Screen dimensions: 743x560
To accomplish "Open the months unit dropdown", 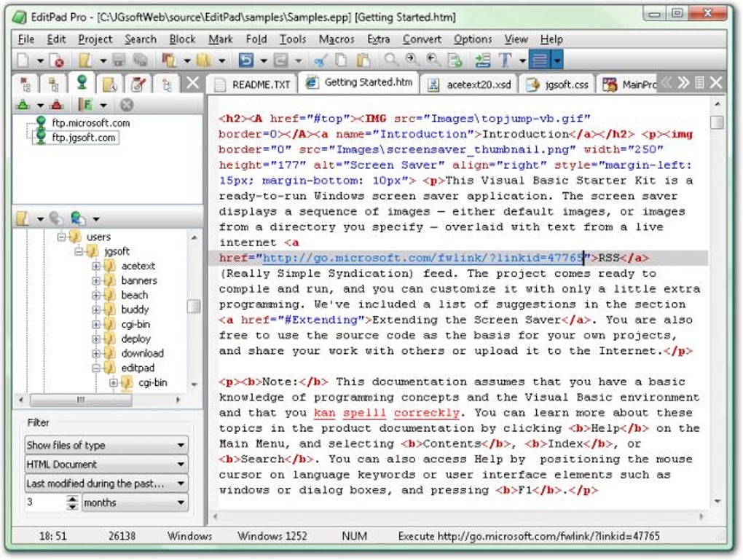I will pos(134,502).
